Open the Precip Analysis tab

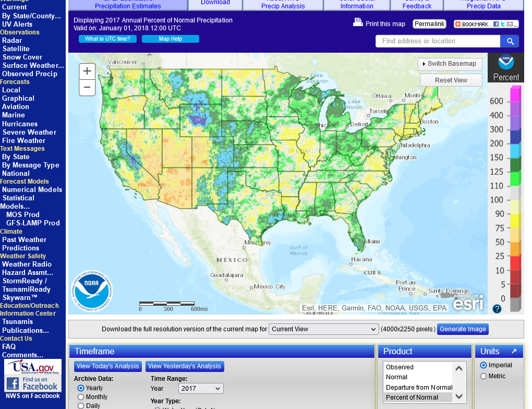(283, 4)
